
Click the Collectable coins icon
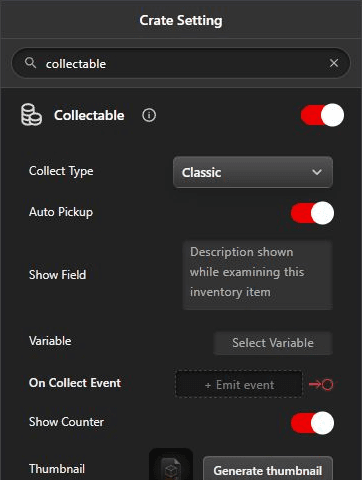click(31, 115)
